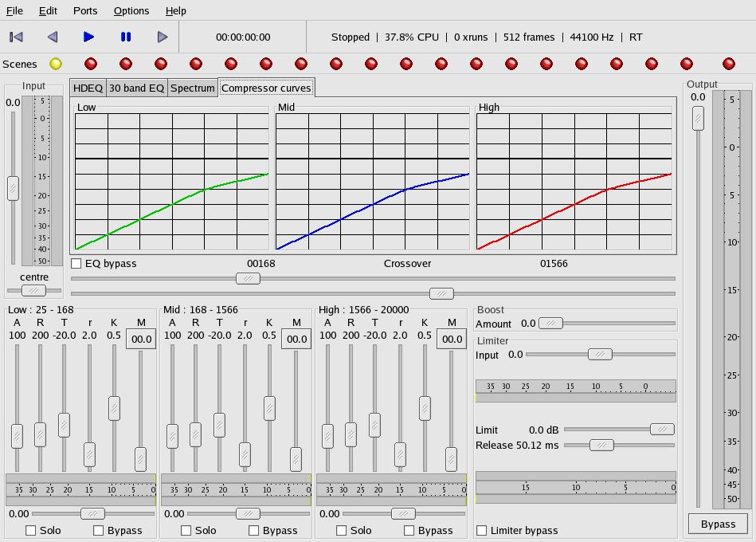Click the Low band release (R) slider handle
The width and height of the screenshot is (756, 542).
coord(40,434)
